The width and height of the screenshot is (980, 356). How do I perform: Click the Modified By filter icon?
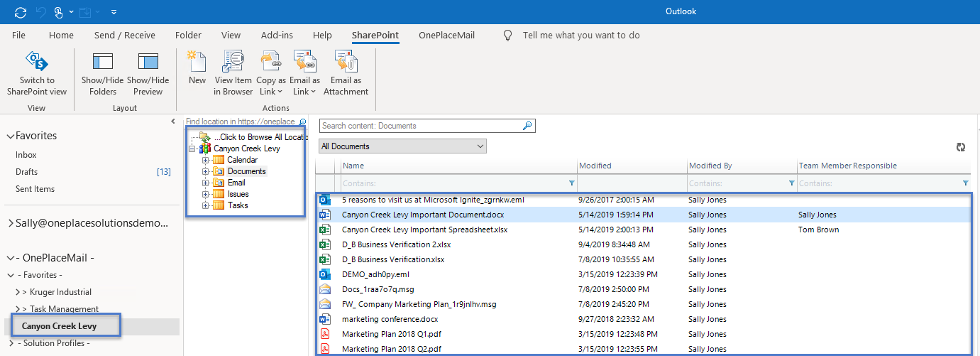[x=791, y=183]
